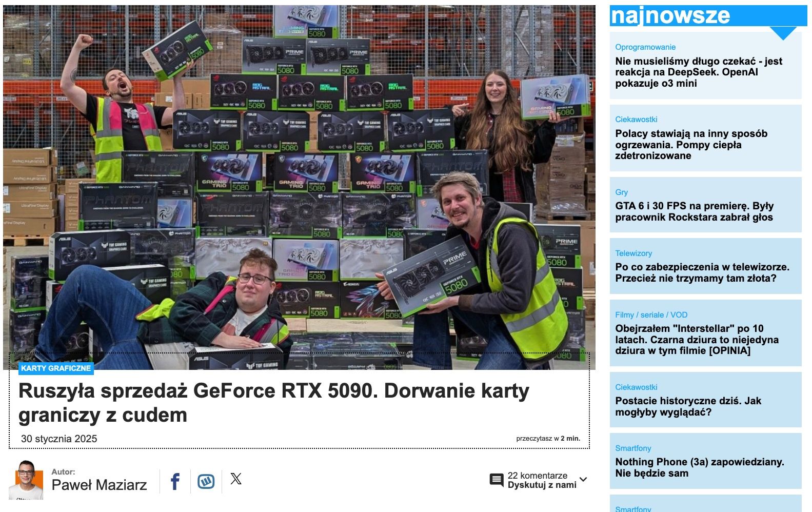
Task: Open the GTA 6 30 FPS article
Action: 695,211
